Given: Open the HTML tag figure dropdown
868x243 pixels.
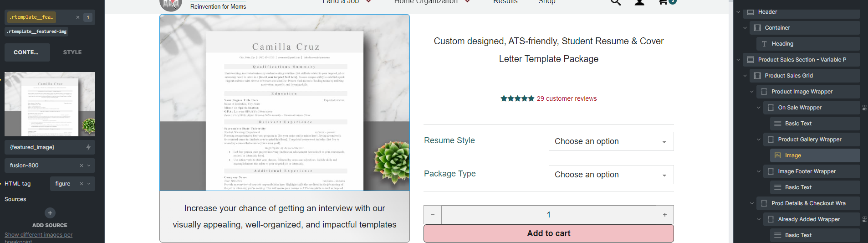Looking at the screenshot, I should point(89,184).
